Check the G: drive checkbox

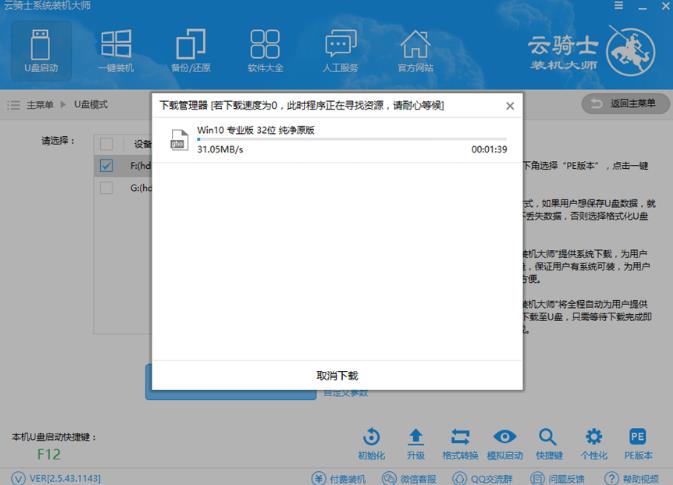pyautogui.click(x=106, y=188)
